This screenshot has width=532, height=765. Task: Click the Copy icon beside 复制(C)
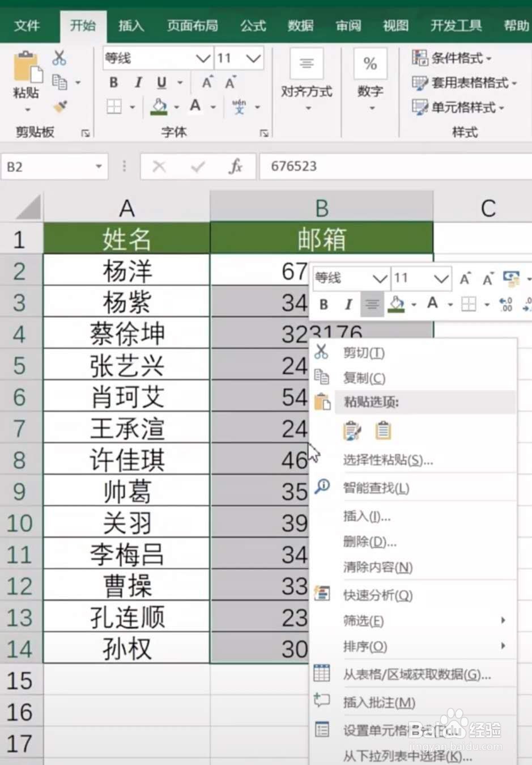pos(323,378)
